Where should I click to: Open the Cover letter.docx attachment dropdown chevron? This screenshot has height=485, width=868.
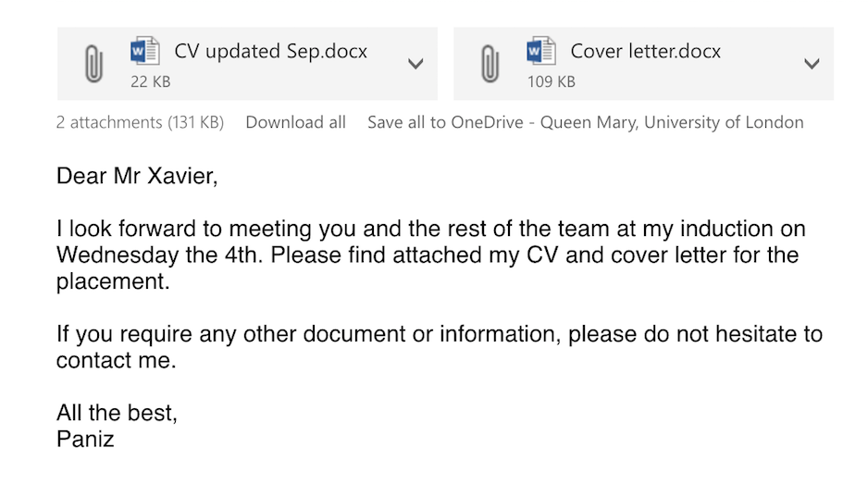coord(812,64)
